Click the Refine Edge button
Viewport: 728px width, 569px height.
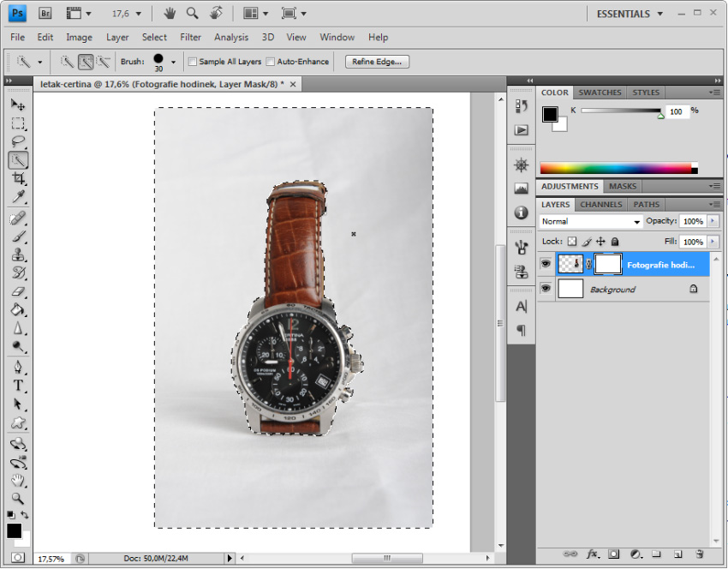tap(378, 62)
